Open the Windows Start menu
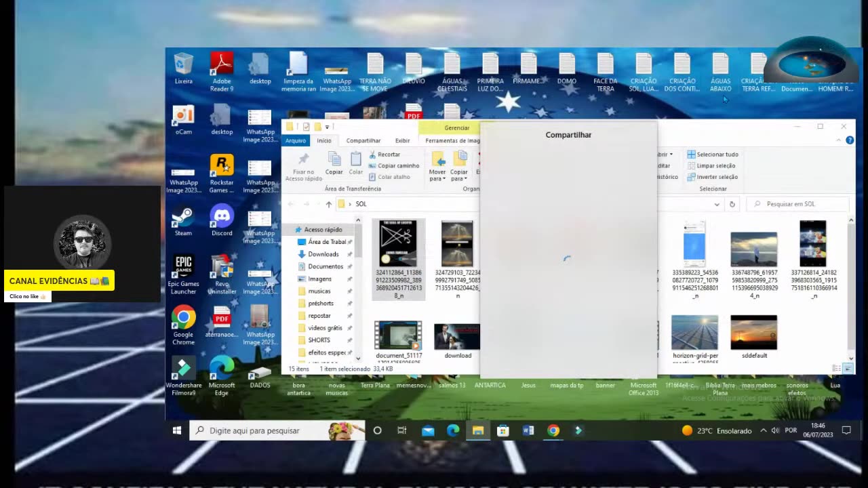The height and width of the screenshot is (488, 868). point(177,430)
